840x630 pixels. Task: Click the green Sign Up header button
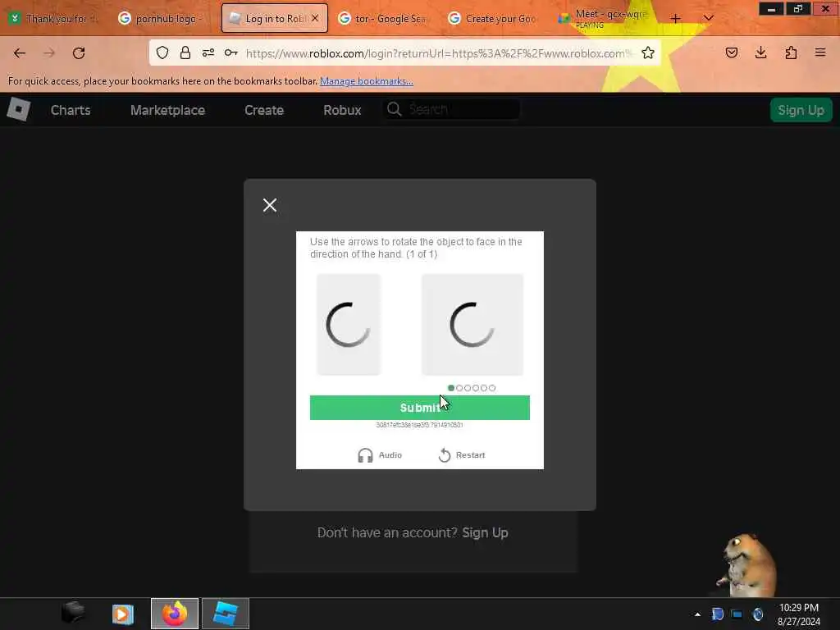point(801,110)
